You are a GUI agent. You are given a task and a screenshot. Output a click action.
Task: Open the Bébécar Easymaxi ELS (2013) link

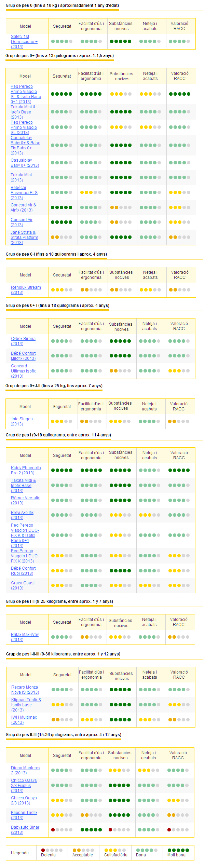tap(24, 193)
